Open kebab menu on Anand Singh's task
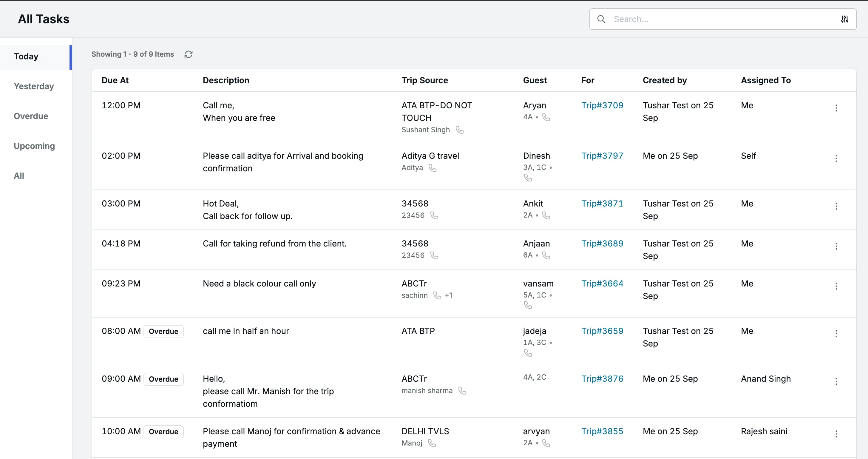The height and width of the screenshot is (459, 868). click(x=837, y=381)
